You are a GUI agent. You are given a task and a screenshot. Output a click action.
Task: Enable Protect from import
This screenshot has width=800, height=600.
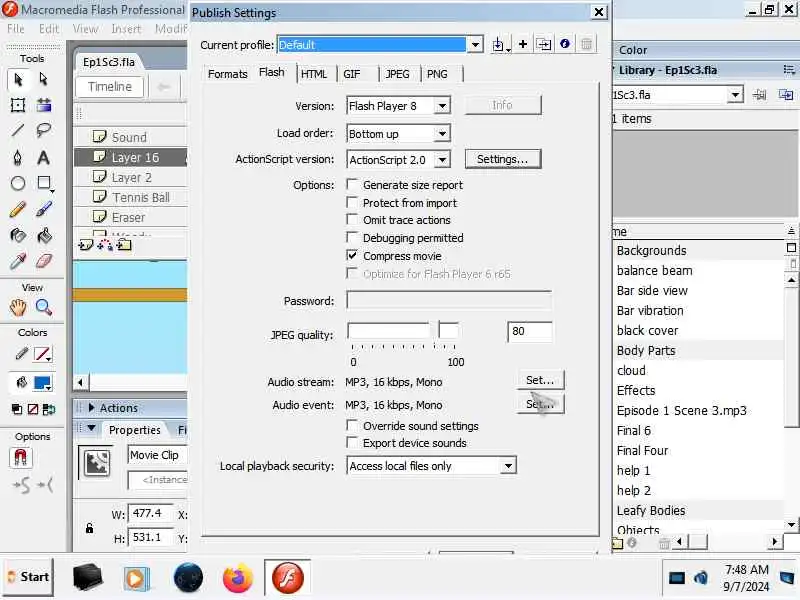[352, 203]
